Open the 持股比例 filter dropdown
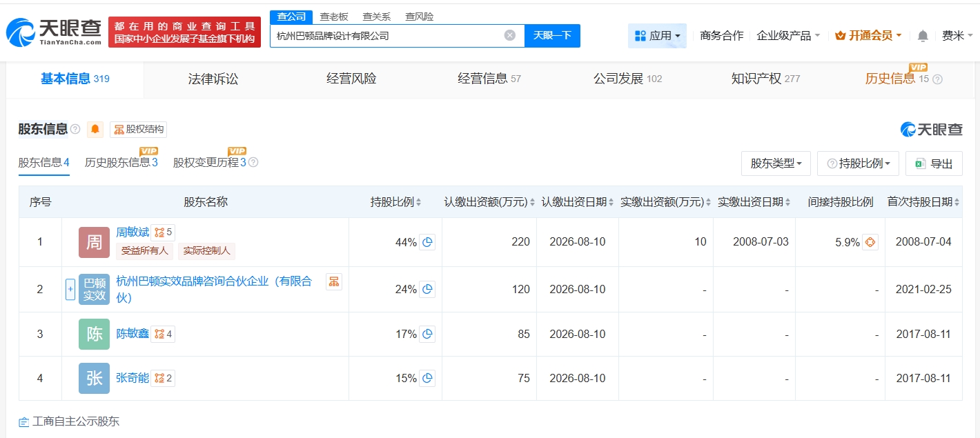This screenshot has height=438, width=980. coord(858,163)
